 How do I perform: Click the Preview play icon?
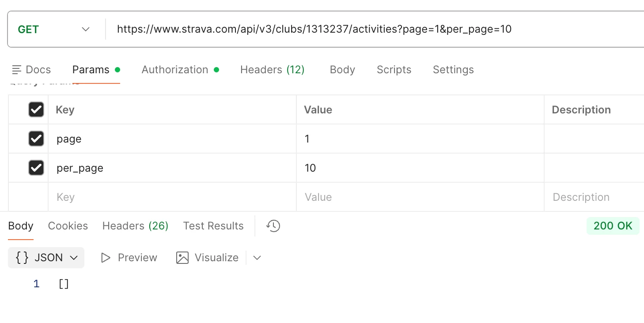pos(105,258)
